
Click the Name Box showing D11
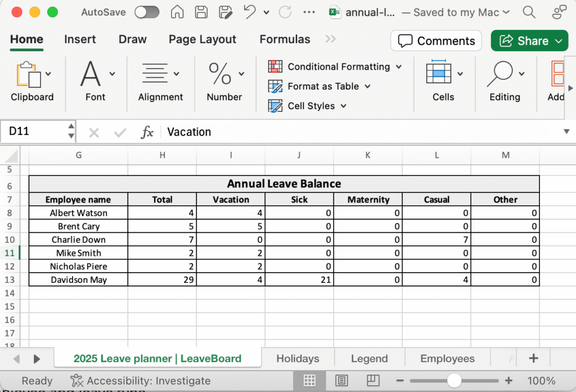[x=34, y=132]
